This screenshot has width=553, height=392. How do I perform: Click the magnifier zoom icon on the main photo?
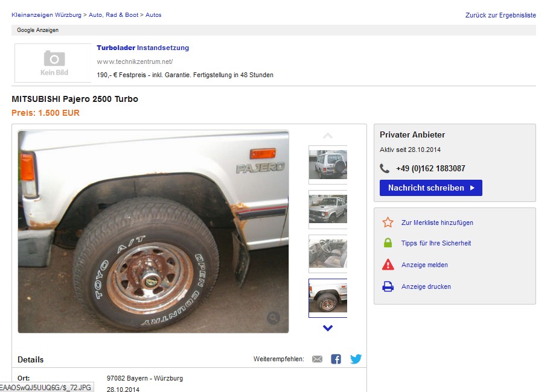pyautogui.click(x=273, y=318)
